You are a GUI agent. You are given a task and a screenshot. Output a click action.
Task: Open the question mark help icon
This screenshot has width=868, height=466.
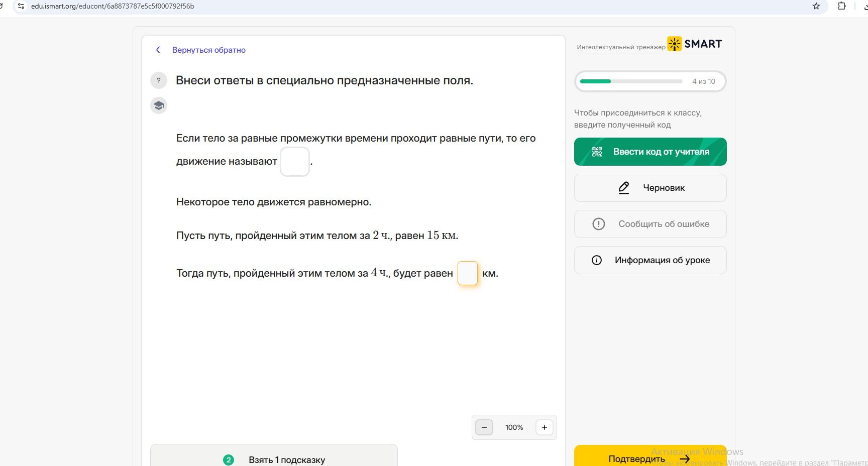tap(159, 80)
